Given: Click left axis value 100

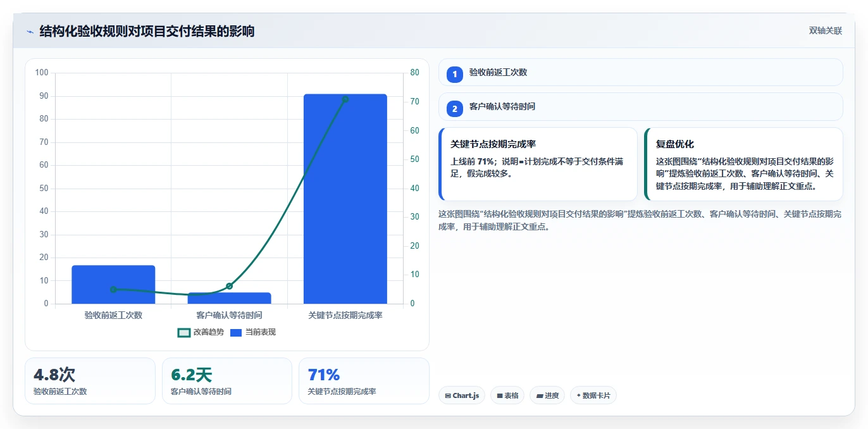Looking at the screenshot, I should pyautogui.click(x=42, y=73).
